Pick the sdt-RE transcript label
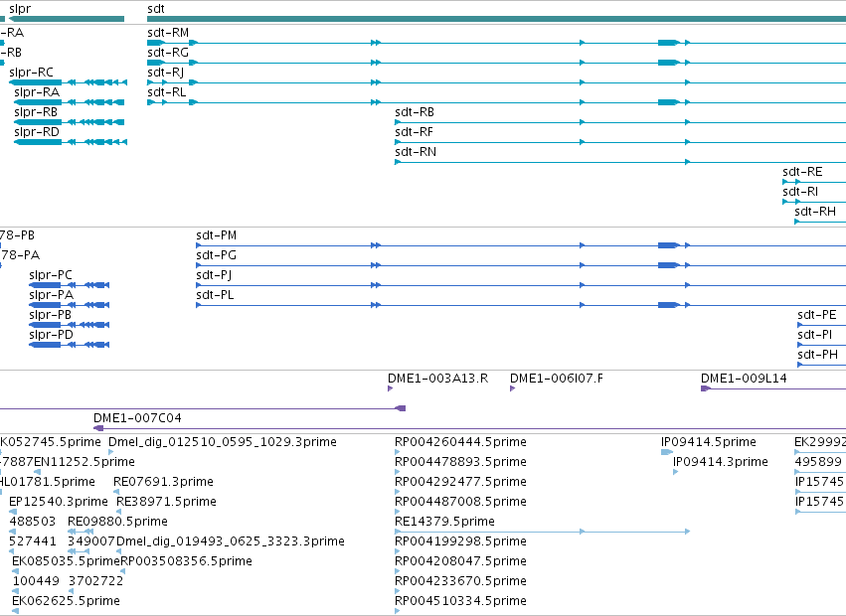This screenshot has height=616, width=846. click(x=802, y=172)
